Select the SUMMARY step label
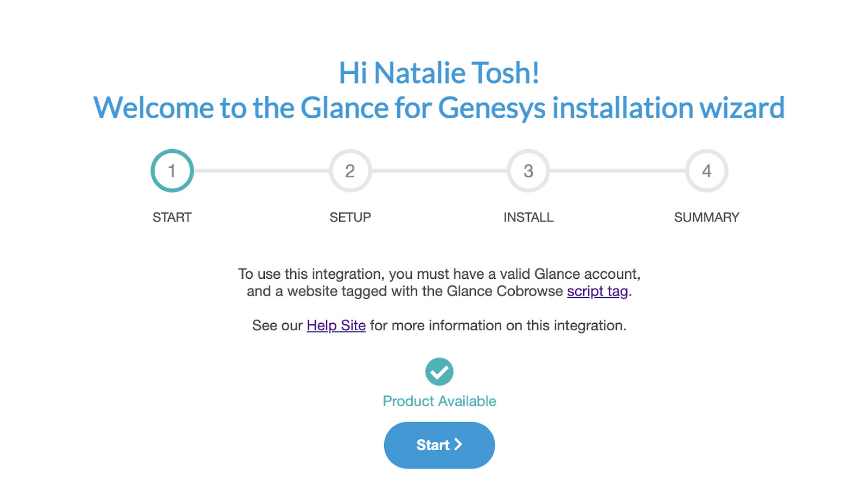Screen dimensions: 868x493 (x=706, y=217)
